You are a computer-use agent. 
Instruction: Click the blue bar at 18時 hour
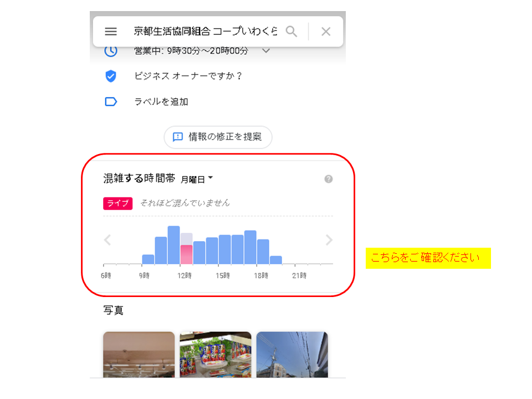(x=263, y=252)
